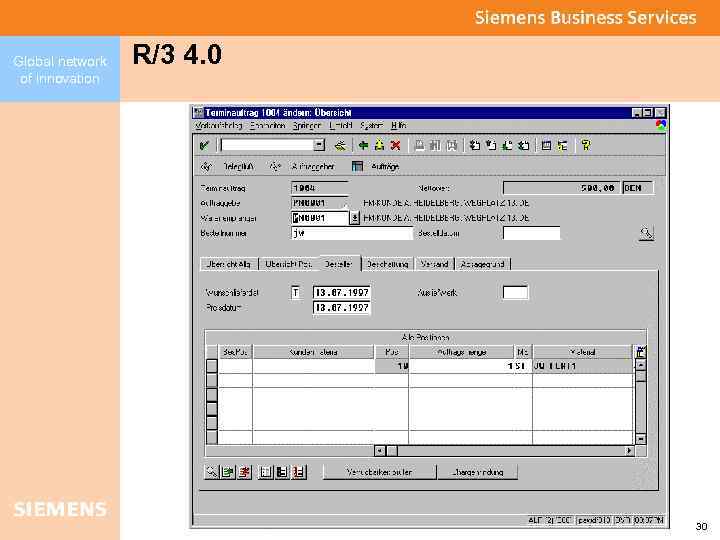Click the Create new session icon
The height and width of the screenshot is (540, 720).
[x=546, y=146]
